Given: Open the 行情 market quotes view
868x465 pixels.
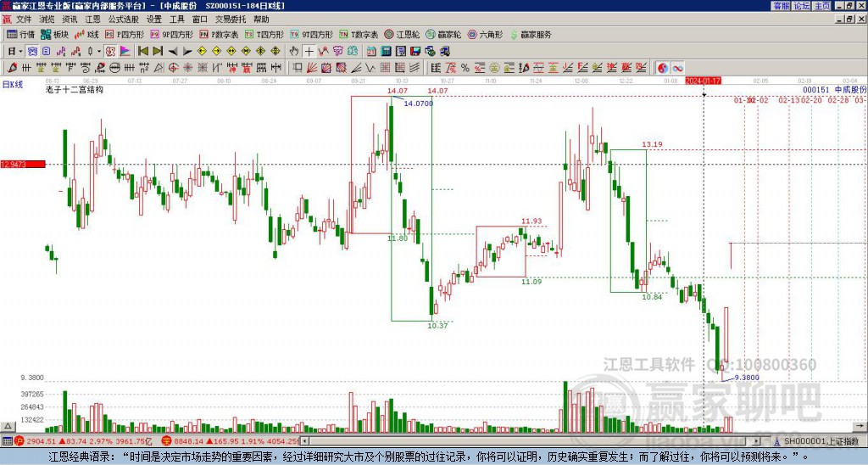Looking at the screenshot, I should click(20, 34).
